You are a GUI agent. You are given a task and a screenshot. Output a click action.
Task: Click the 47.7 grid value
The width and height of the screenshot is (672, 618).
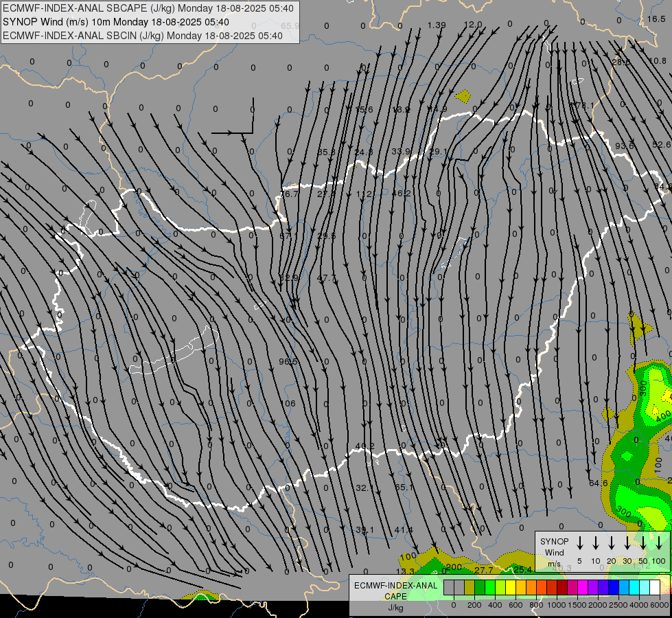(x=327, y=278)
